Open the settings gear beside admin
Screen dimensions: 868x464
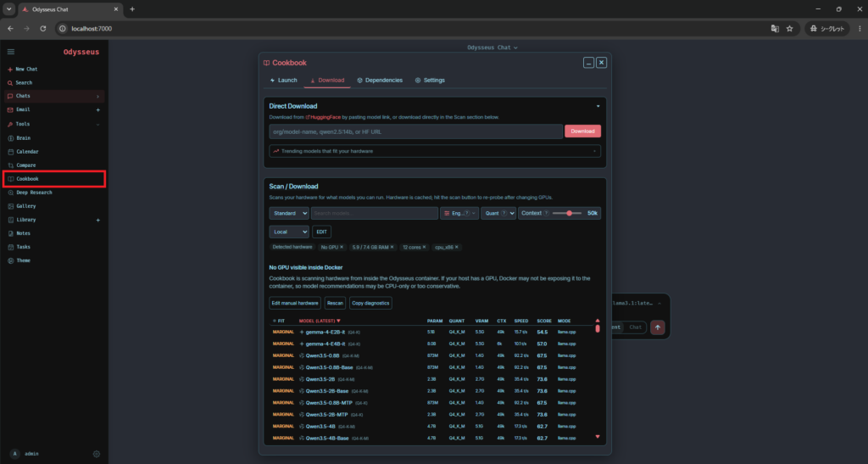[x=97, y=454]
